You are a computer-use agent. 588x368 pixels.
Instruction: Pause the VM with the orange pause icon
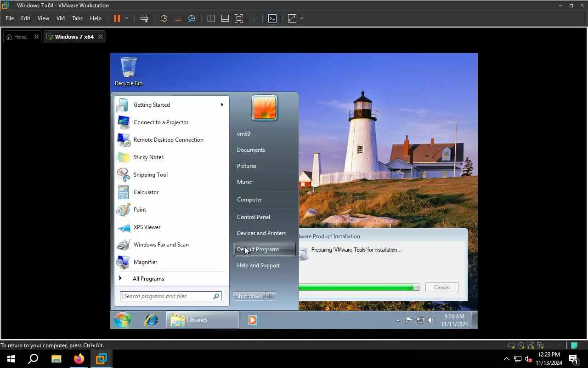coord(117,18)
